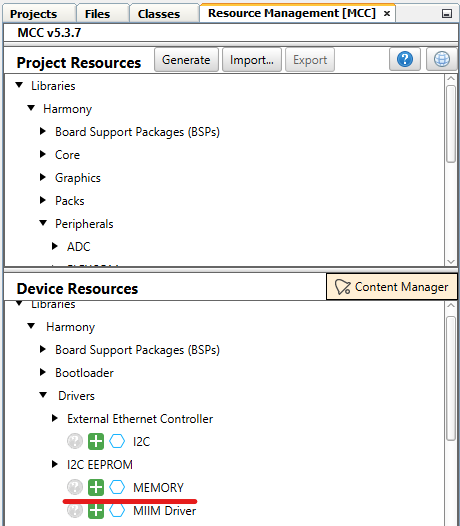Select the Packs tree row
The image size is (460, 526).
tap(70, 201)
